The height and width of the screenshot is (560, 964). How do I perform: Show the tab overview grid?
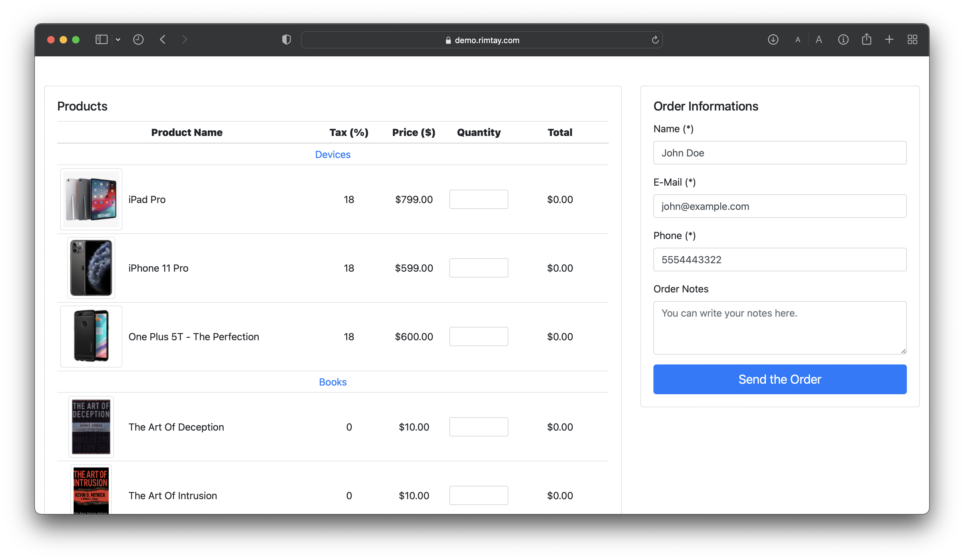[x=912, y=39]
